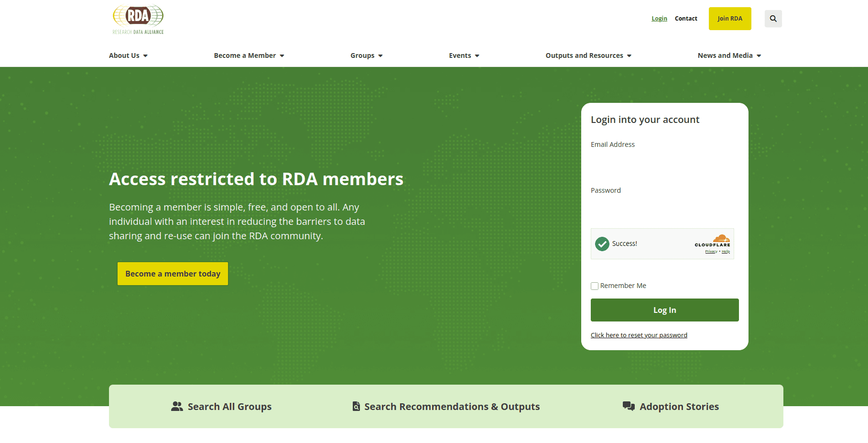The height and width of the screenshot is (443, 868).
Task: Click the reset your password link
Action: pyautogui.click(x=639, y=335)
